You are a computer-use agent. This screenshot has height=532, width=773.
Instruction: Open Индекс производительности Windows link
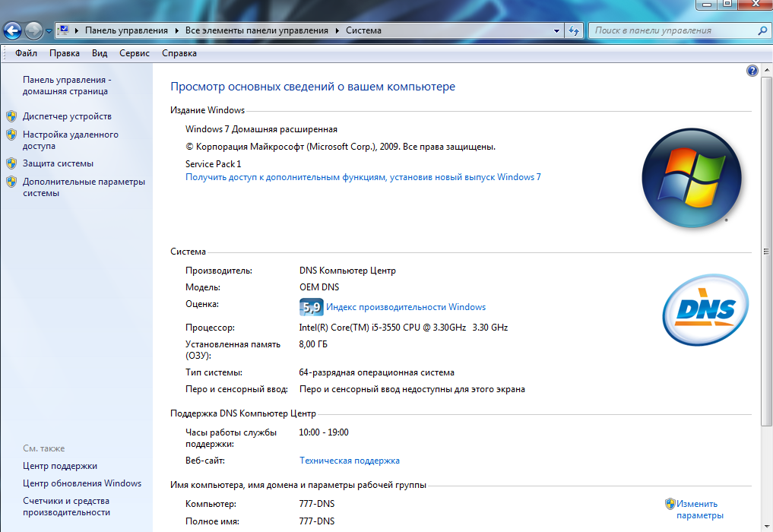tap(406, 307)
